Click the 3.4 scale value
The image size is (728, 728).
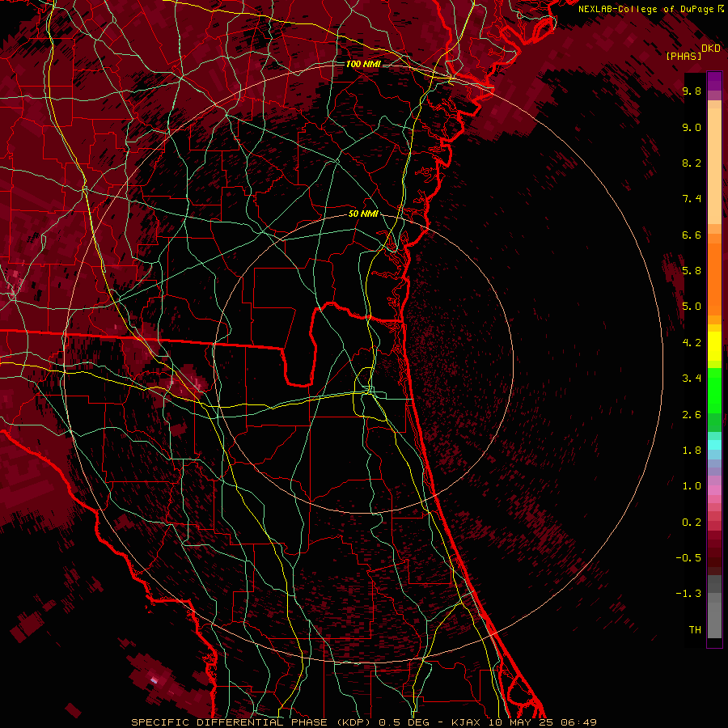tap(692, 379)
